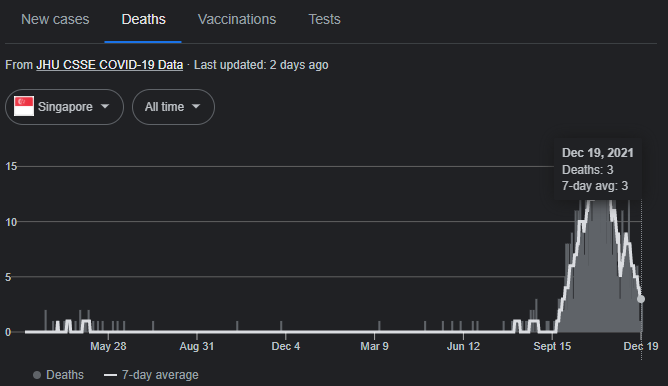668x386 pixels.
Task: Click the Singapore flag icon
Action: (24, 107)
